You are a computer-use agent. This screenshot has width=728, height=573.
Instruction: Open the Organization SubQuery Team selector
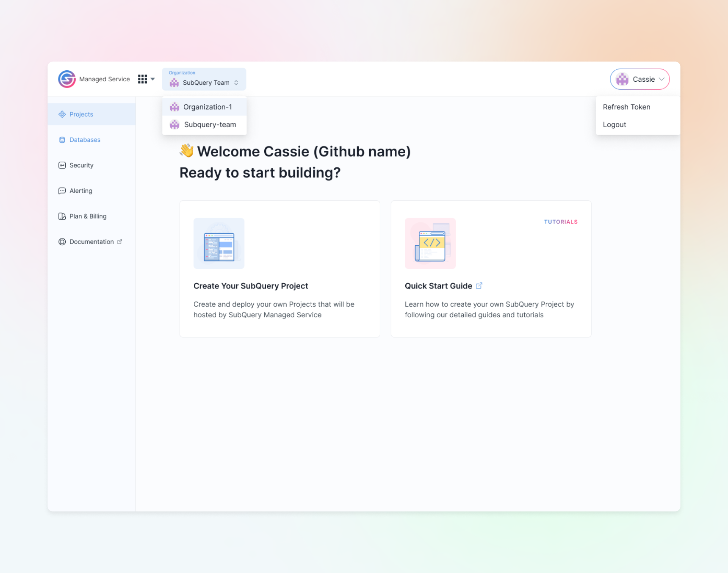pyautogui.click(x=204, y=79)
